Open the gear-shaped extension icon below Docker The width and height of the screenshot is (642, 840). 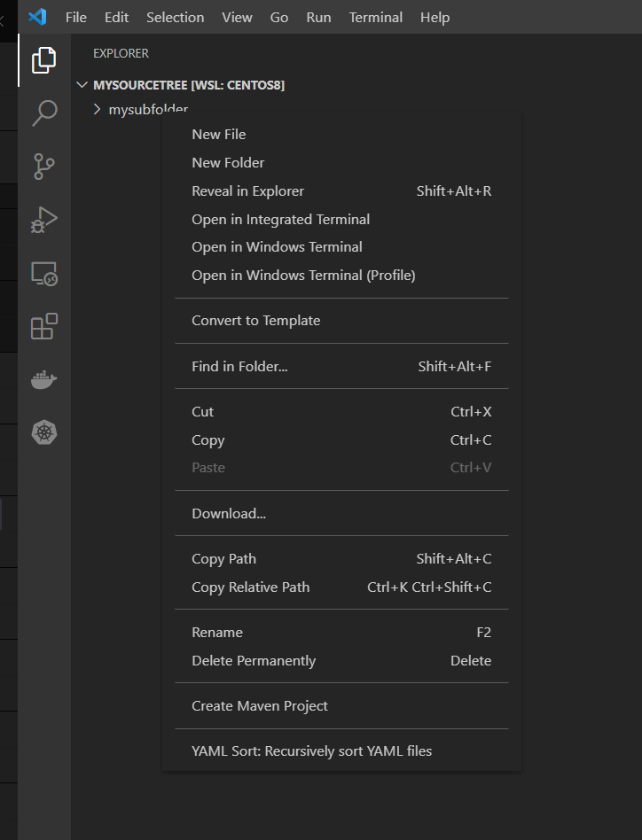(43, 432)
